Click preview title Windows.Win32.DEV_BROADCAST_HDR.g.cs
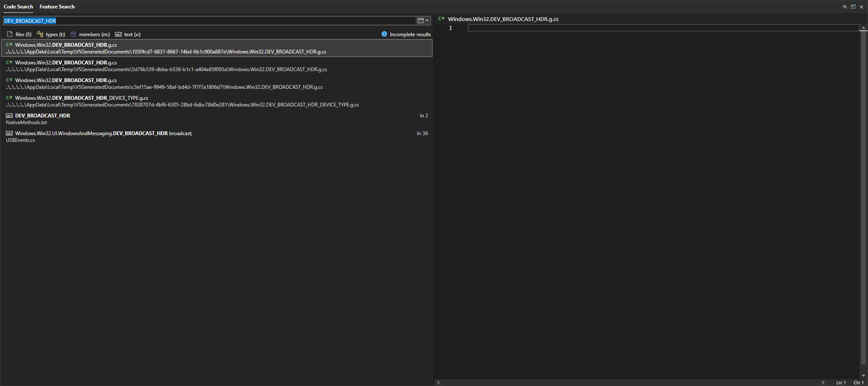Image resolution: width=868 pixels, height=386 pixels. pyautogui.click(x=503, y=19)
